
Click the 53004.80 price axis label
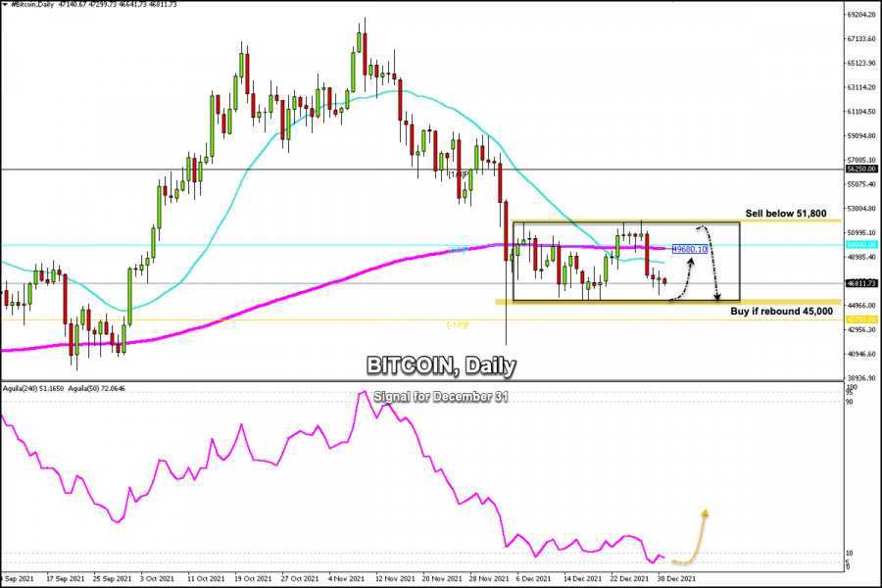(861, 208)
